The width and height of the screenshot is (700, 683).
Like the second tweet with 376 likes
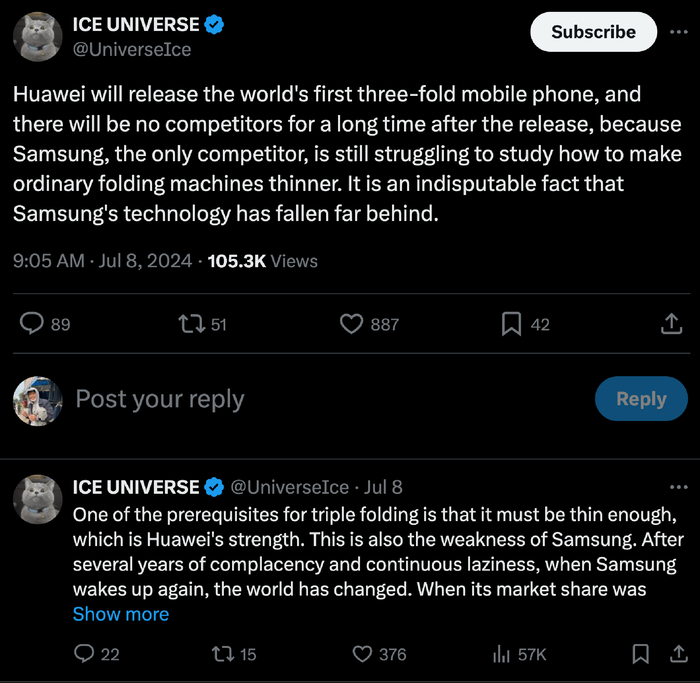tap(363, 654)
